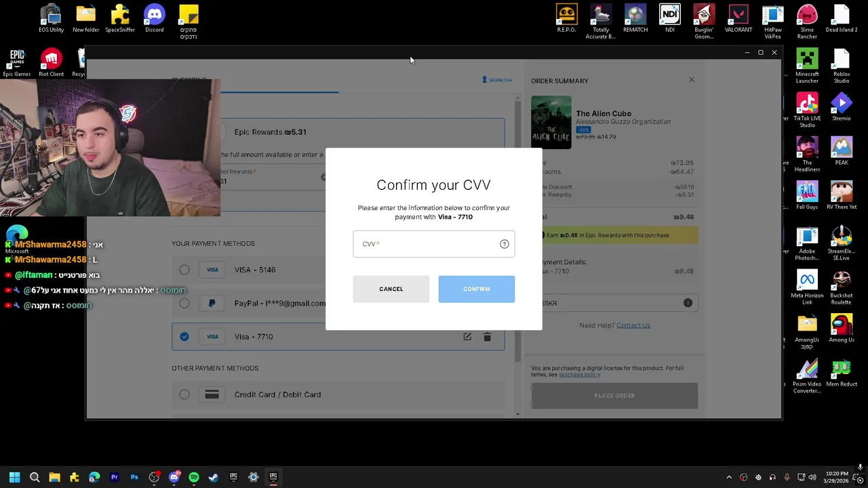The width and height of the screenshot is (868, 488).
Task: Show hidden system tray icons
Action: (x=729, y=477)
